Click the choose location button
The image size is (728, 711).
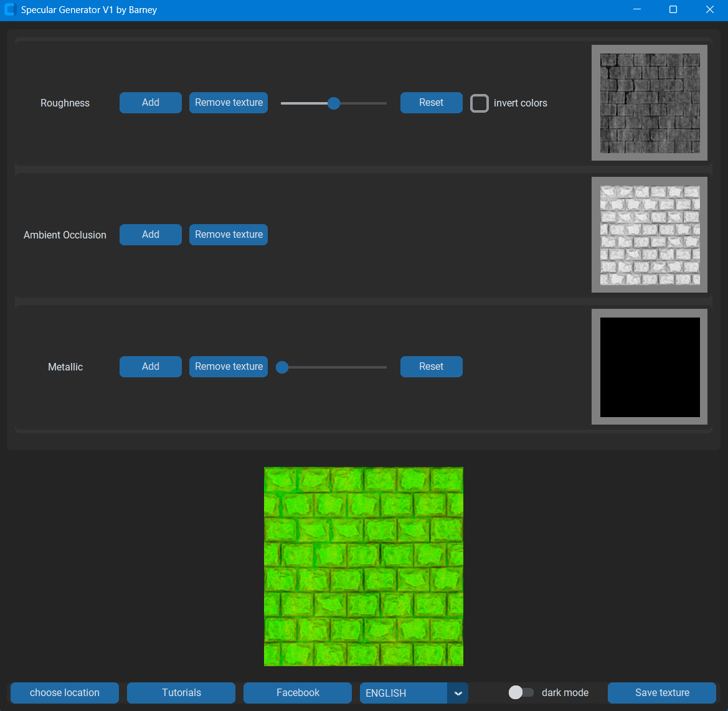coord(65,692)
